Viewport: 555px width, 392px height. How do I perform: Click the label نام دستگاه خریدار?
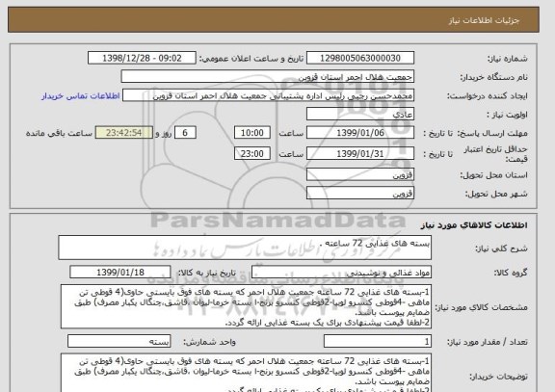click(493, 77)
